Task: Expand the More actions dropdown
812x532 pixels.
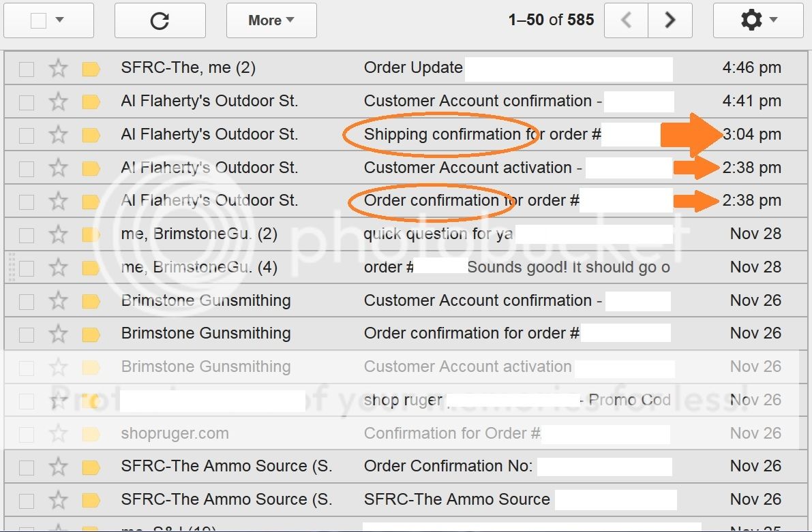Action: pos(271,20)
